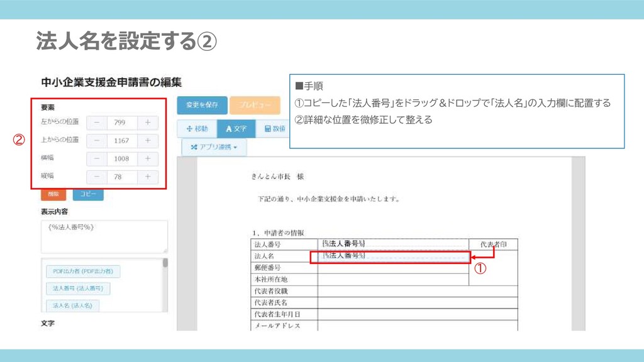Open the アプリ連携 dropdown
The width and height of the screenshot is (644, 362).
pos(214,147)
